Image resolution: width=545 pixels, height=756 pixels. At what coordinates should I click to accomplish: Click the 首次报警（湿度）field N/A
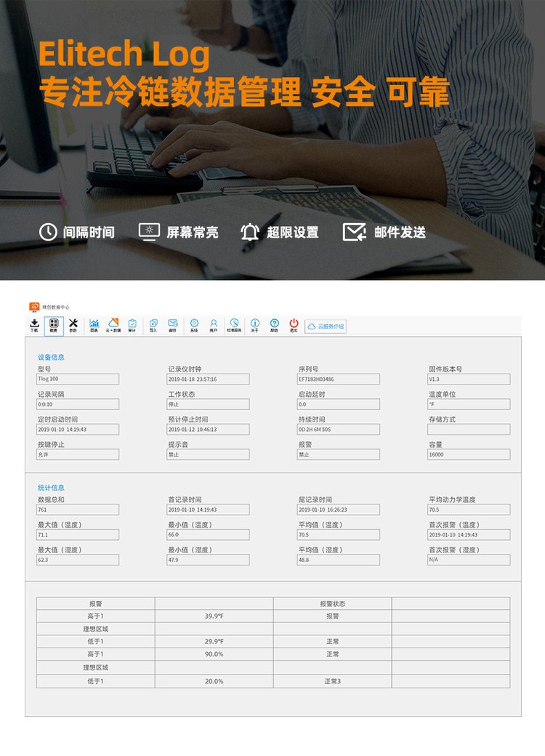coord(469,560)
